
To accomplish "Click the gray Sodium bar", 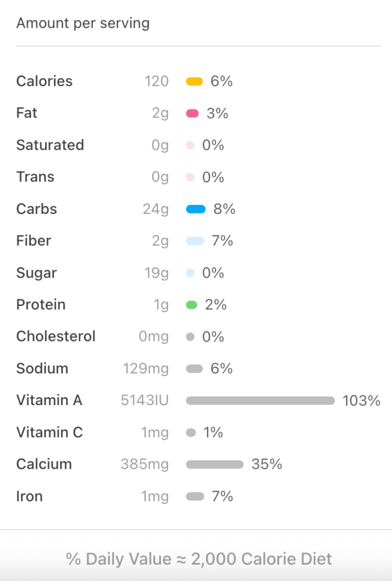I will [194, 369].
